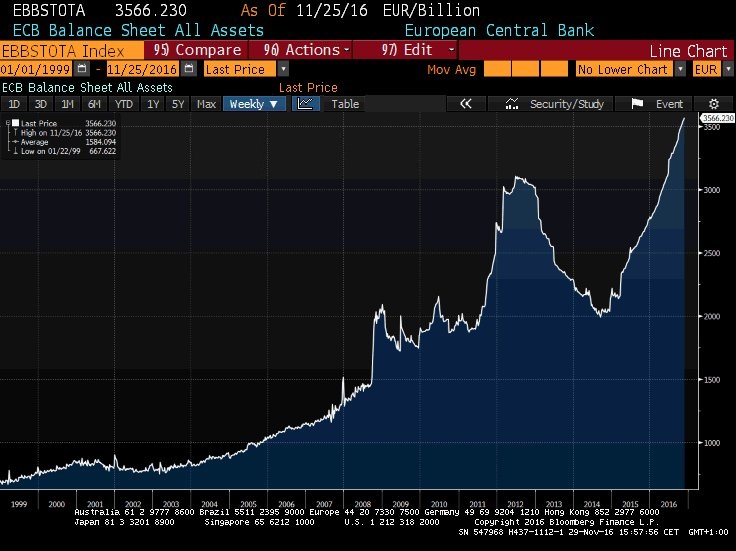The image size is (736, 551).
Task: Click the No Lower Chart selector
Action: tap(625, 69)
